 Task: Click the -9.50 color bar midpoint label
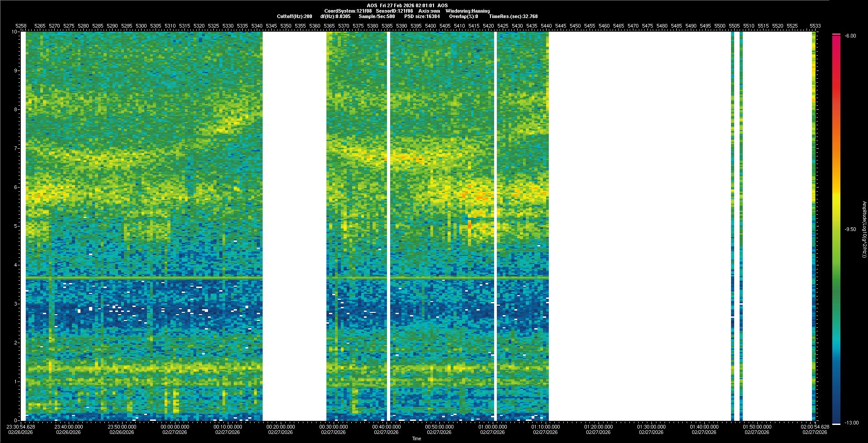850,229
